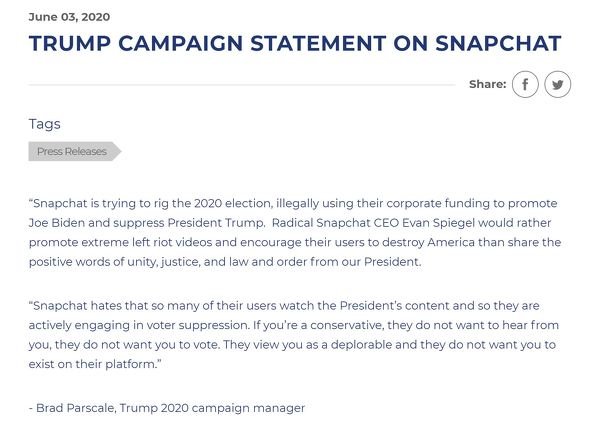The image size is (590, 422).
Task: Click the paragraph starting "Snapchat is trying"
Action: (295, 232)
